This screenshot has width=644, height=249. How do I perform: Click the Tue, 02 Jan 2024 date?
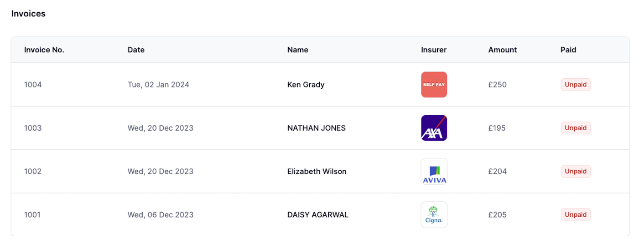pos(158,85)
